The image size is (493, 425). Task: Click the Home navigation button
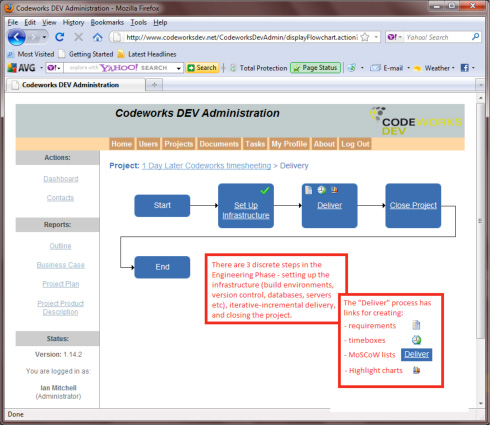(x=122, y=144)
